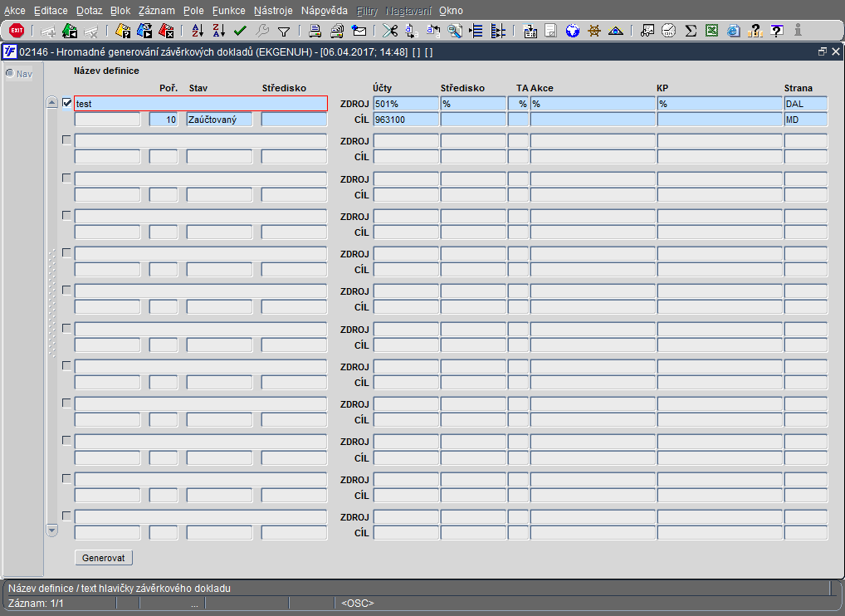This screenshot has width=845, height=616.
Task: Open the Akce menu
Action: [15, 11]
